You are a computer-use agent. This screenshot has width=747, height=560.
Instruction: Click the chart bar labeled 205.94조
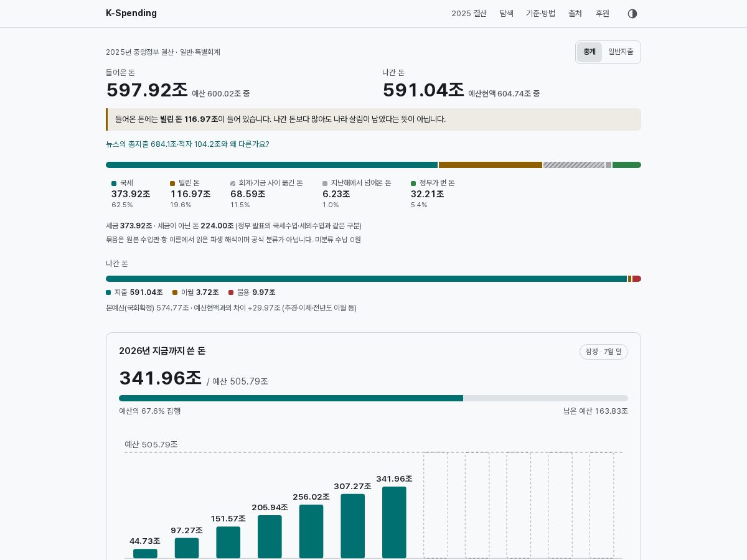coord(270,536)
